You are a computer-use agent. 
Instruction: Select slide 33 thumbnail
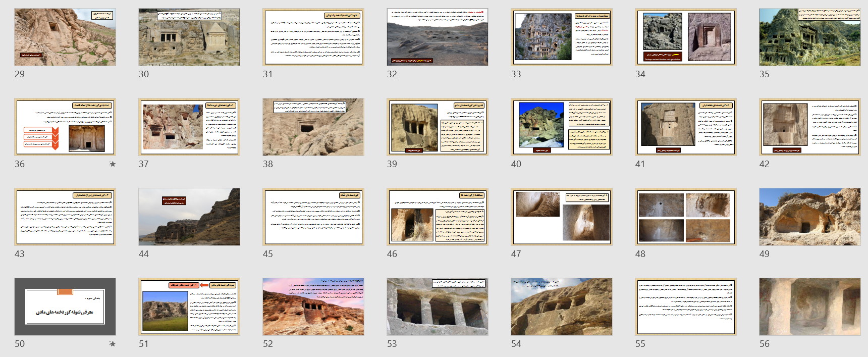[x=561, y=37]
